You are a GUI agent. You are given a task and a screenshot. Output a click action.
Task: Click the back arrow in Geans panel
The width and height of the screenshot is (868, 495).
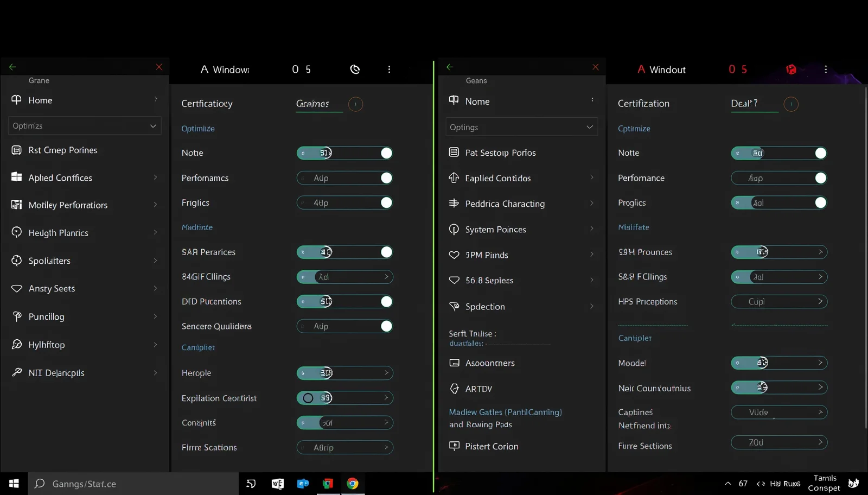(450, 67)
